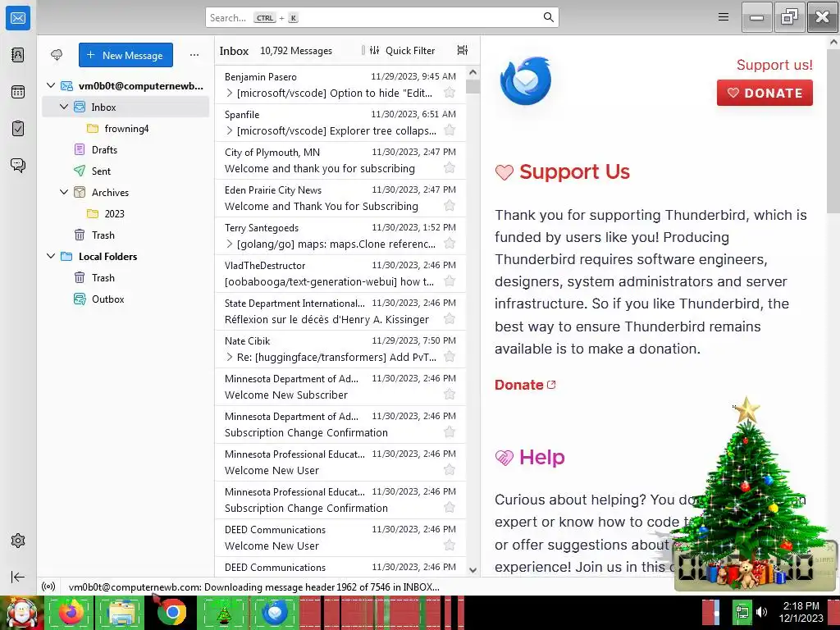Click the red DONATE button
The height and width of the screenshot is (630, 840).
point(765,93)
